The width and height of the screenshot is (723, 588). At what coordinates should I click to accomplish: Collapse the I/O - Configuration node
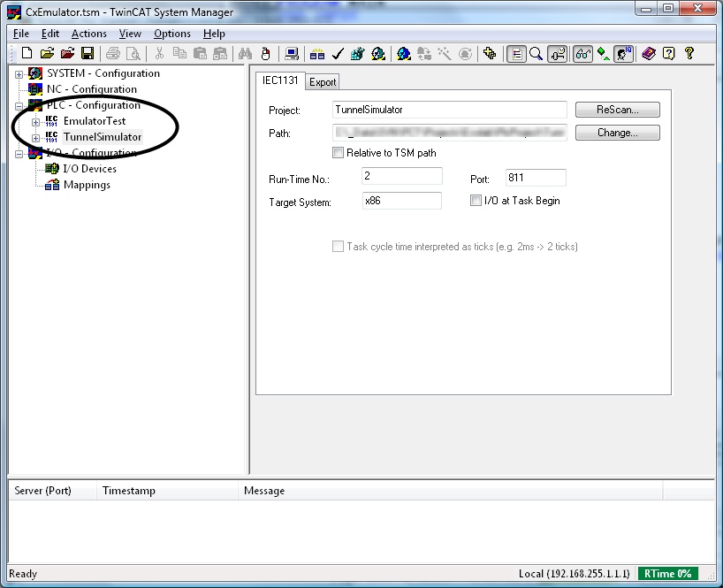19,154
